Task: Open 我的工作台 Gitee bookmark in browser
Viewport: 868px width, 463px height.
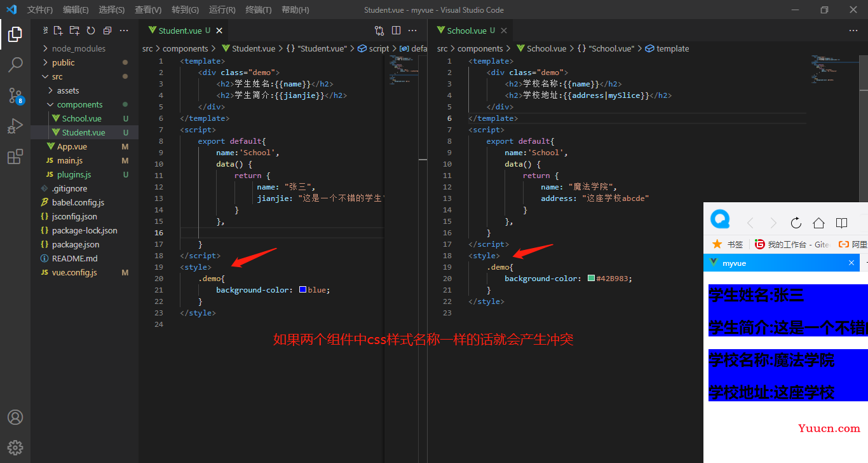Action: 792,244
